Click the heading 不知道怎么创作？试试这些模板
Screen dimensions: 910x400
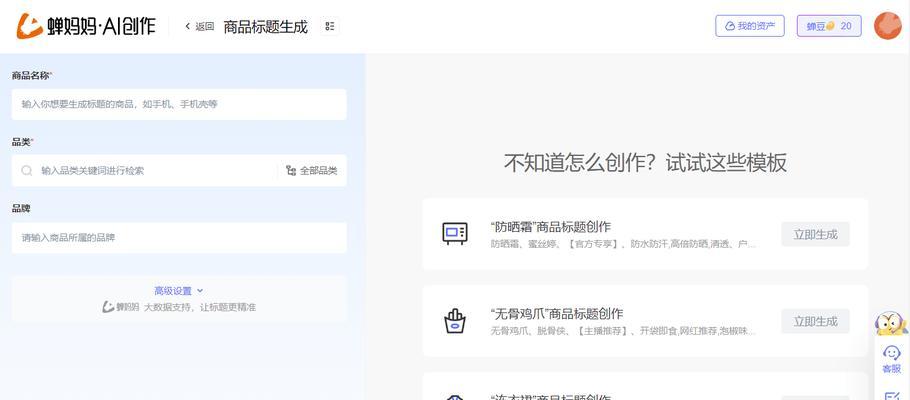pyautogui.click(x=645, y=163)
